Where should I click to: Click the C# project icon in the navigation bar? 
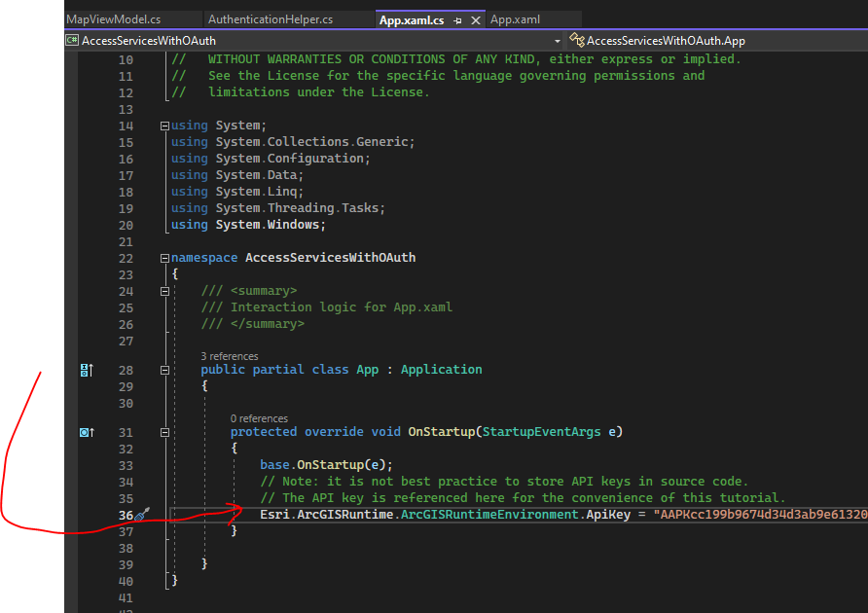tap(71, 40)
